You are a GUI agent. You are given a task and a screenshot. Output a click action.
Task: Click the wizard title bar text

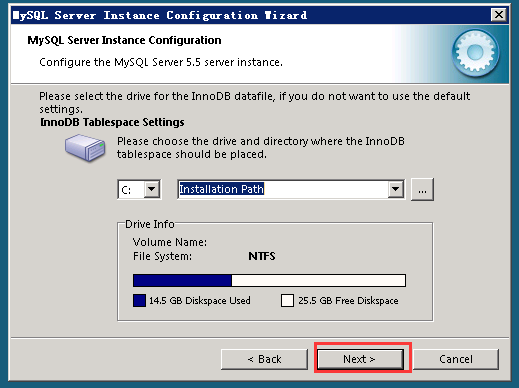(160, 15)
